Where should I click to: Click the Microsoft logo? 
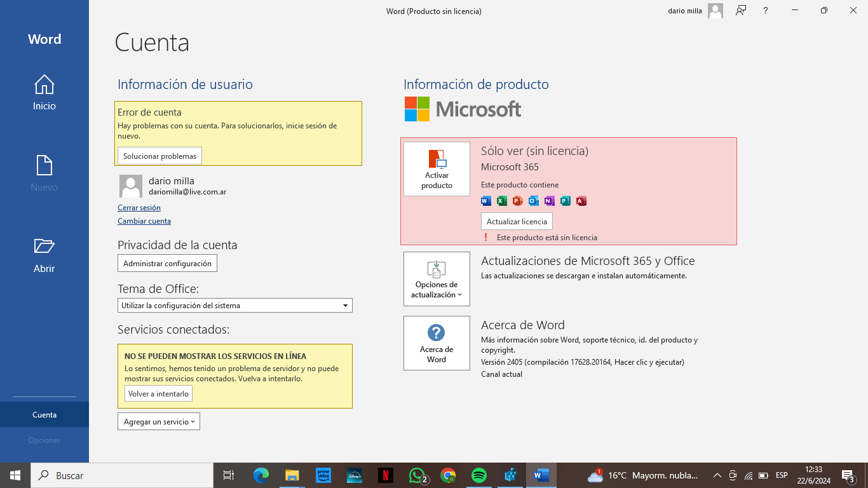pos(463,109)
